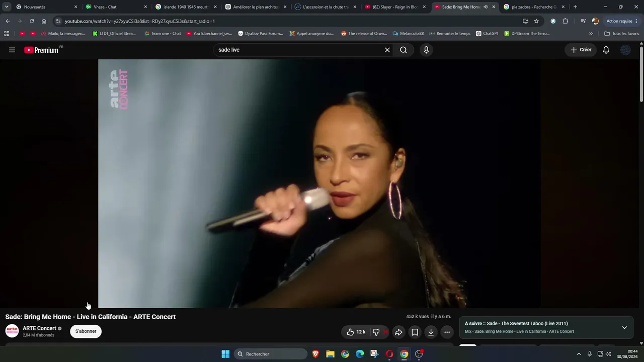Open the 'Team one - Chat' bookmark

point(163,34)
